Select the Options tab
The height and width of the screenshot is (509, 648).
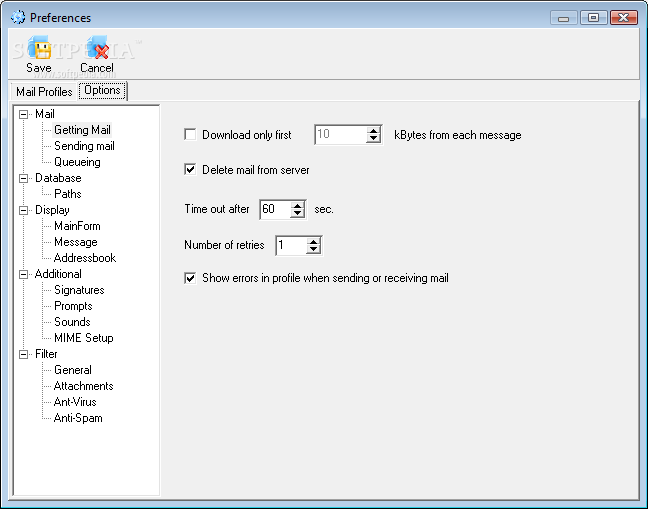pyautogui.click(x=102, y=90)
